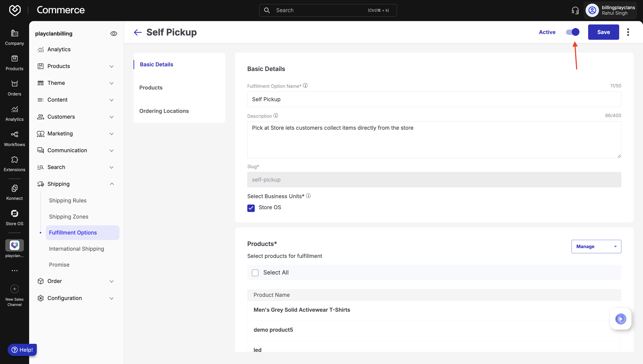Expand the Configuration menu section

pyautogui.click(x=112, y=298)
